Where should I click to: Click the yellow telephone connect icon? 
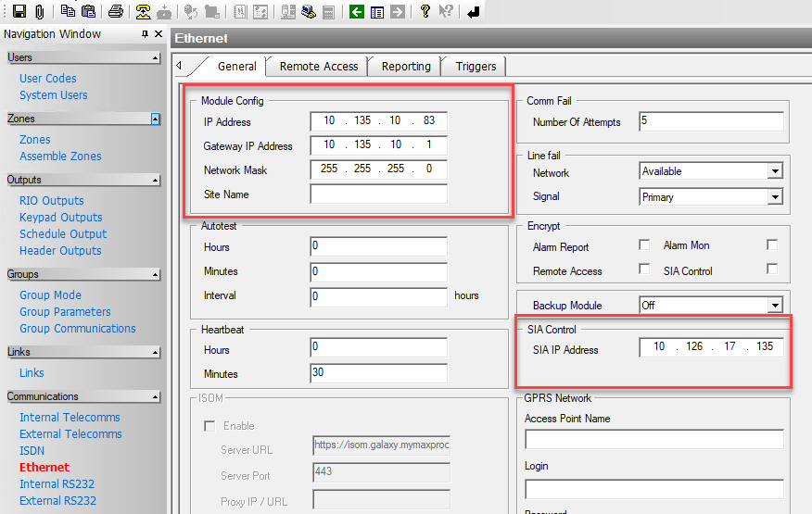tap(143, 12)
